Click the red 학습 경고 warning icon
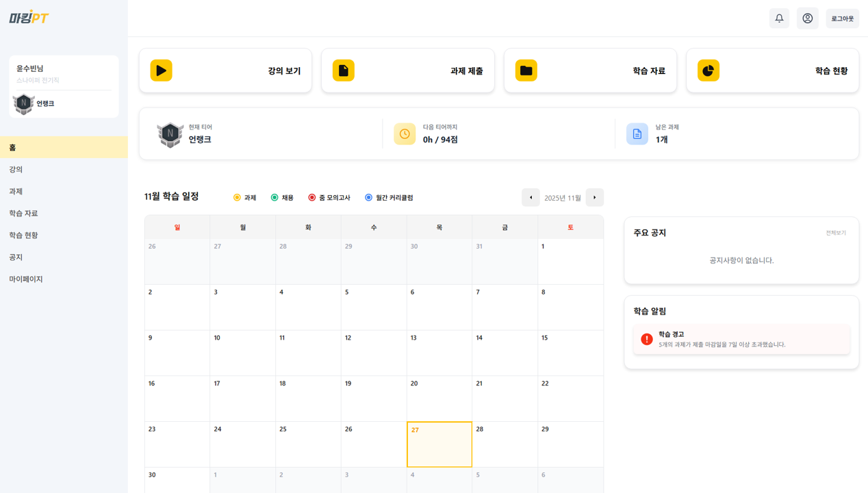 646,339
